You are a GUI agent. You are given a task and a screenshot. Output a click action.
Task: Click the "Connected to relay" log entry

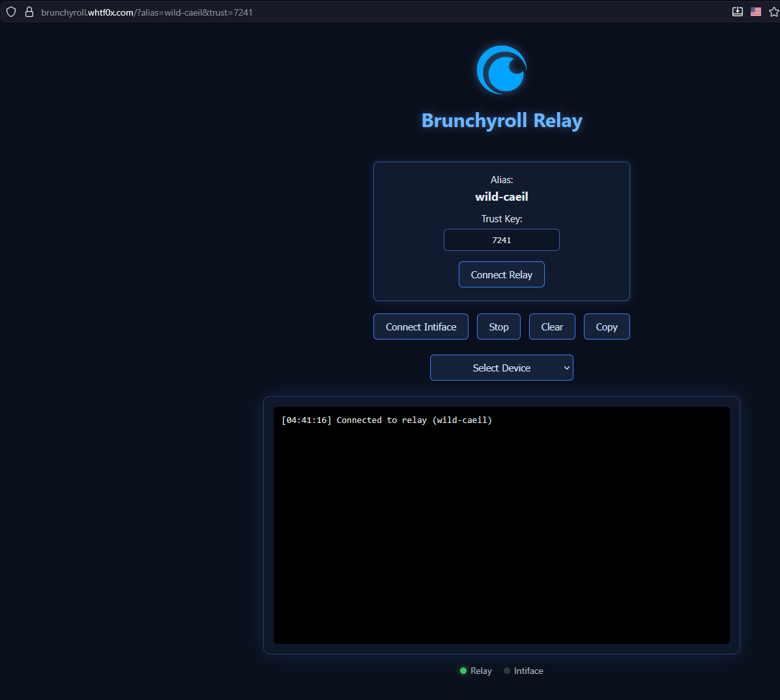click(x=386, y=420)
